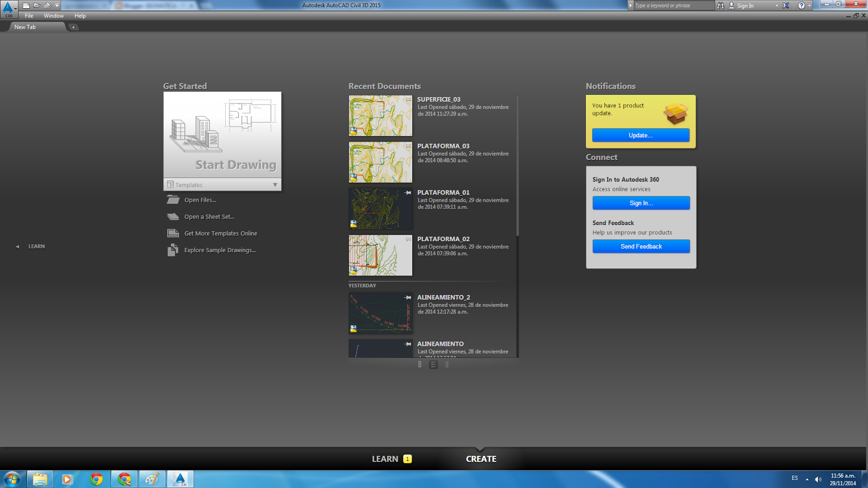Click the volume speaker tray icon
This screenshot has height=488, width=868.
pos(818,479)
